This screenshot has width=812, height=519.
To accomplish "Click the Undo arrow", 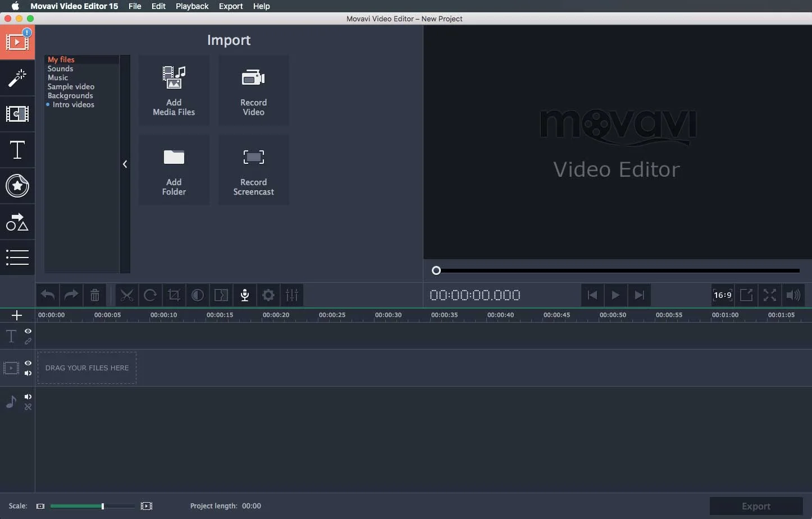I will click(x=48, y=295).
